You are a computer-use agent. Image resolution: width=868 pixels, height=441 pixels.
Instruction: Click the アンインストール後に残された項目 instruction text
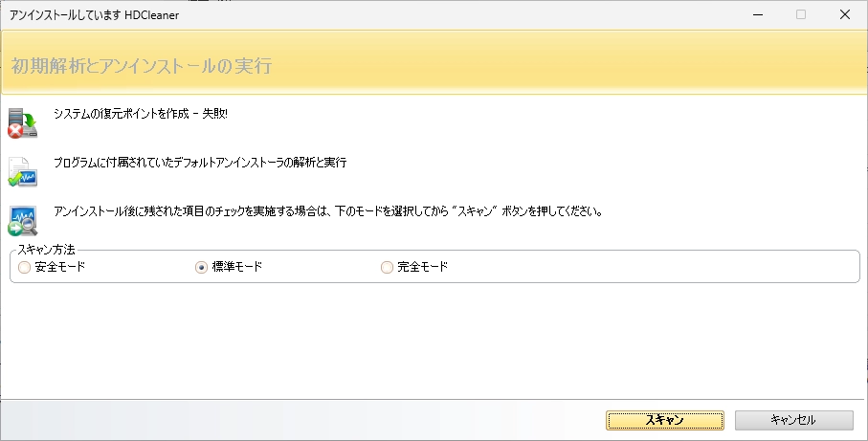[328, 210]
